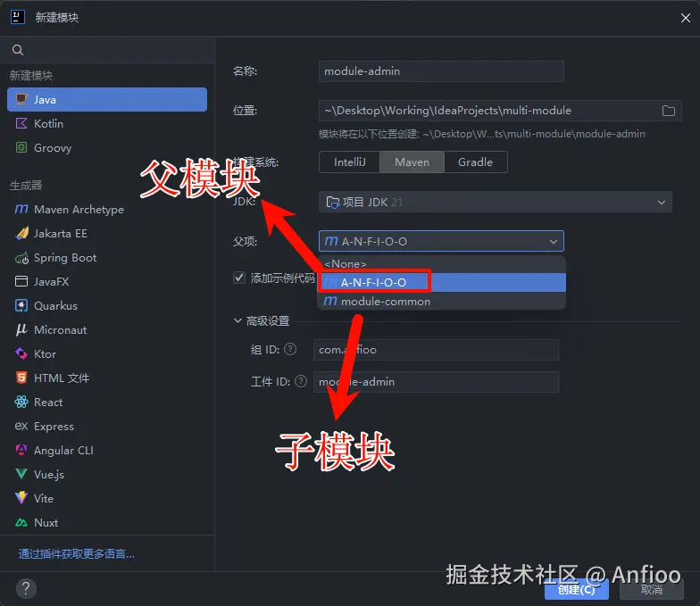The image size is (700, 606).
Task: Select Maven Archetype generator icon
Action: click(21, 209)
